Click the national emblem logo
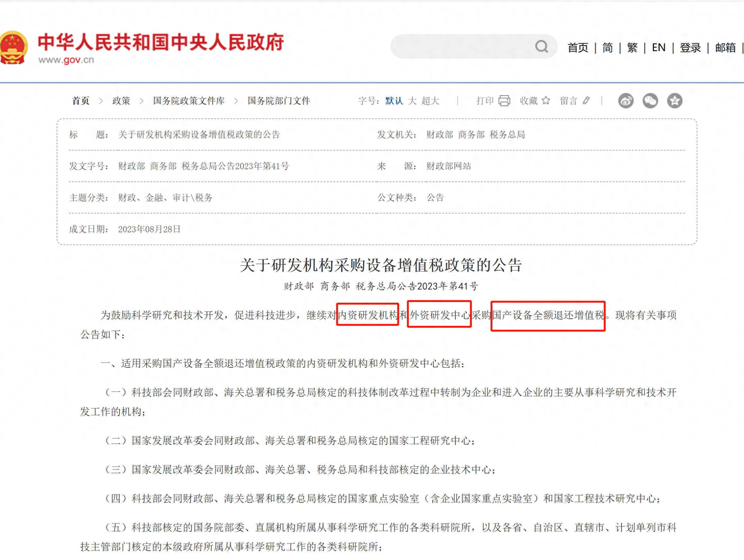This screenshot has height=560, width=744. [x=13, y=47]
